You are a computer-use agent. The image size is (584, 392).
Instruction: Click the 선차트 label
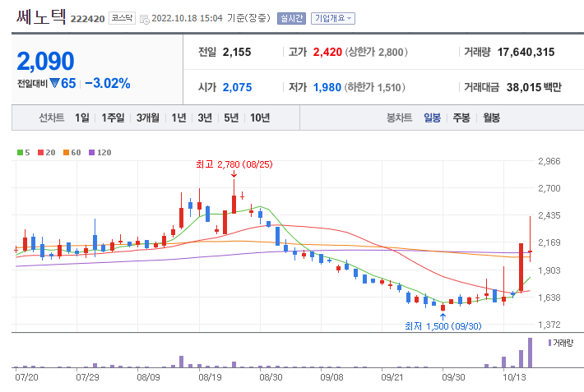pos(52,118)
